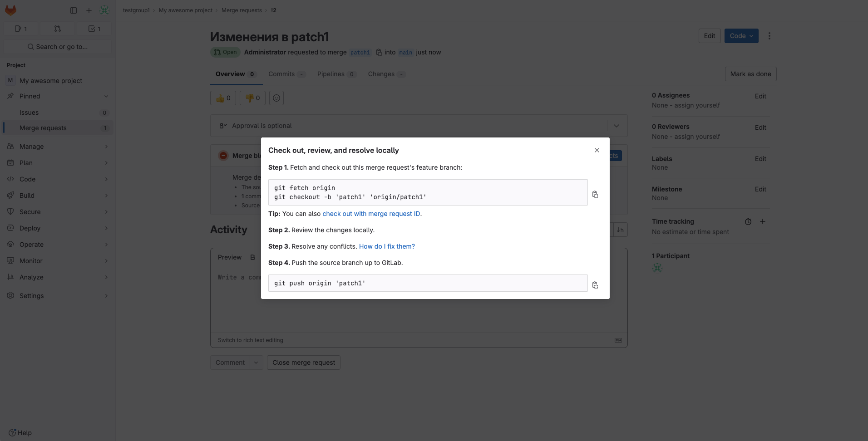Follow the check out with merge request ID link
This screenshot has height=441, width=868.
[371, 214]
